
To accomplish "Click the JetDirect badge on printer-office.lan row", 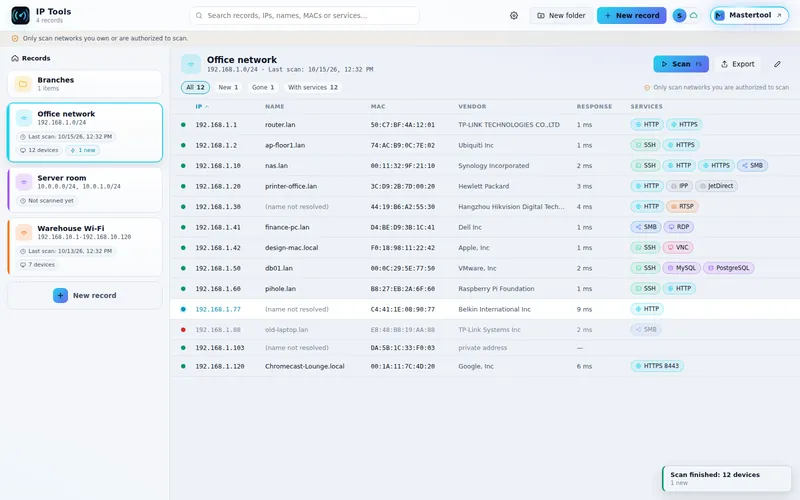I will point(716,186).
